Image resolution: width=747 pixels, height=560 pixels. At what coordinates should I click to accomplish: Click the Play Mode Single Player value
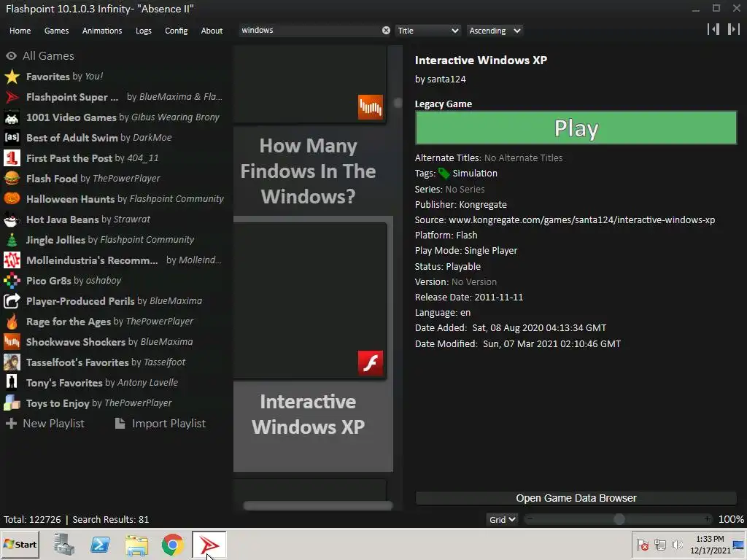coord(491,251)
